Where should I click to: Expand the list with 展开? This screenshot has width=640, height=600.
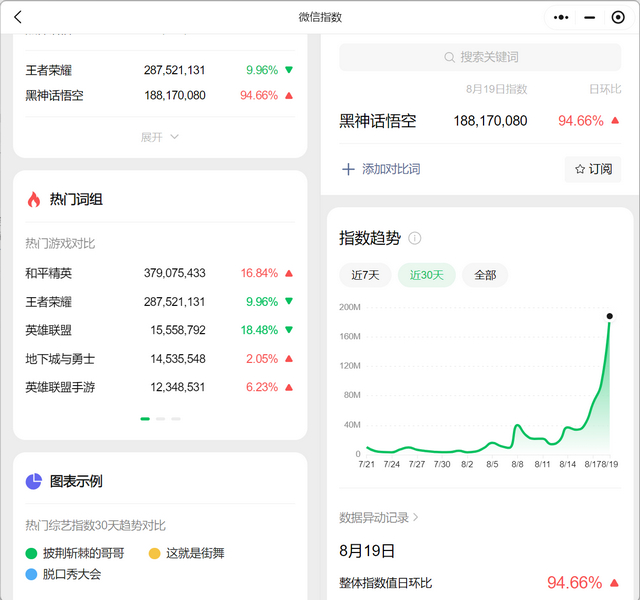(x=160, y=137)
